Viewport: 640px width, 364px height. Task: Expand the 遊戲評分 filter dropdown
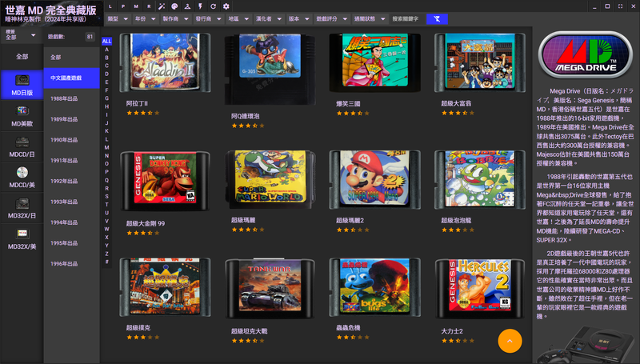click(331, 18)
